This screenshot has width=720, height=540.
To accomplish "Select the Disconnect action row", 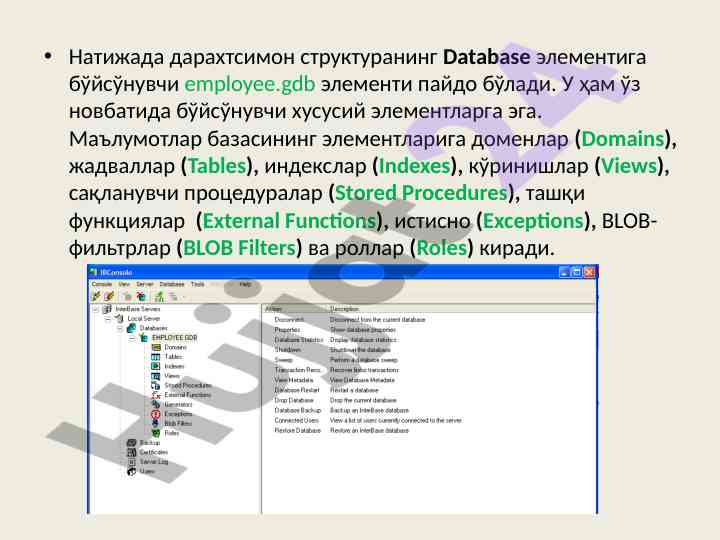I will tap(289, 320).
